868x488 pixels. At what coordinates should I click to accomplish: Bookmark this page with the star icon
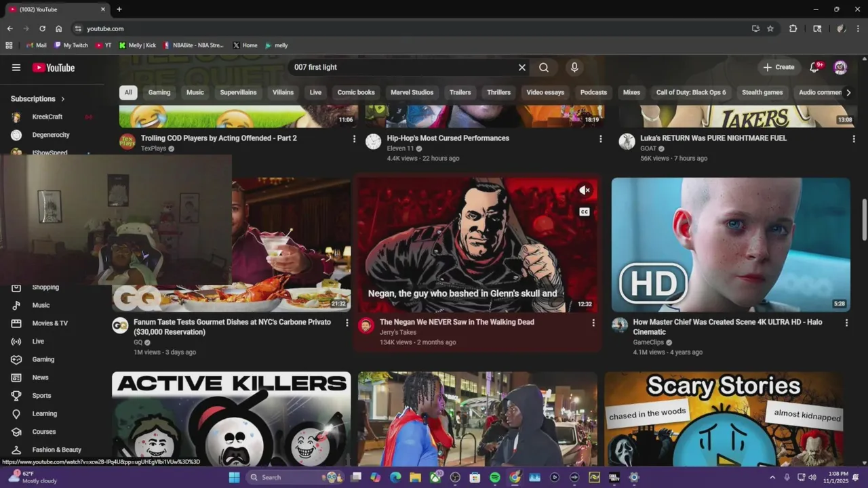(770, 28)
